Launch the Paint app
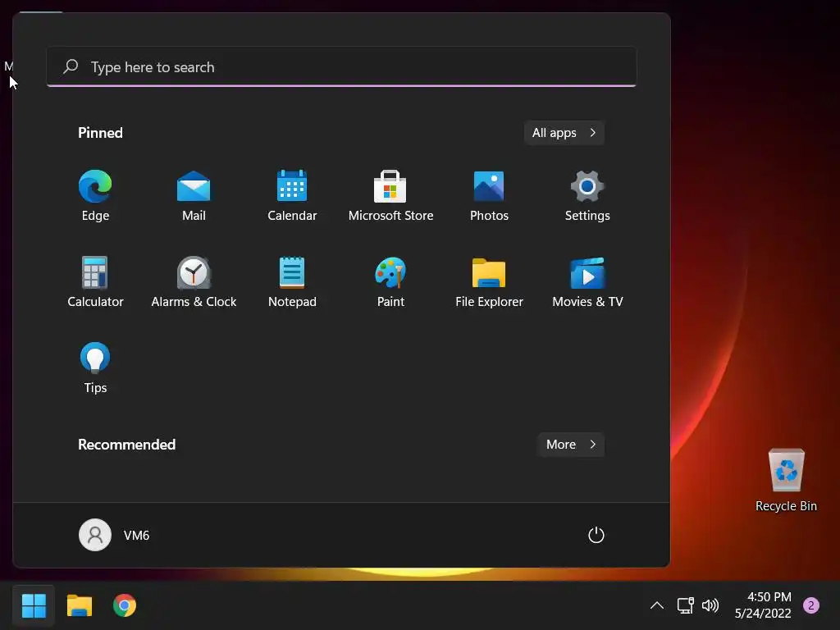The width and height of the screenshot is (840, 630). 390,281
